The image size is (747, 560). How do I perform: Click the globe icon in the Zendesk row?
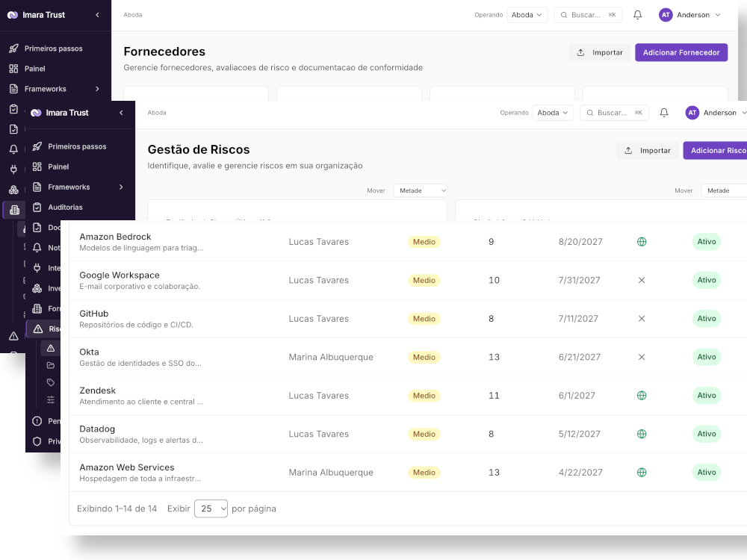click(642, 396)
